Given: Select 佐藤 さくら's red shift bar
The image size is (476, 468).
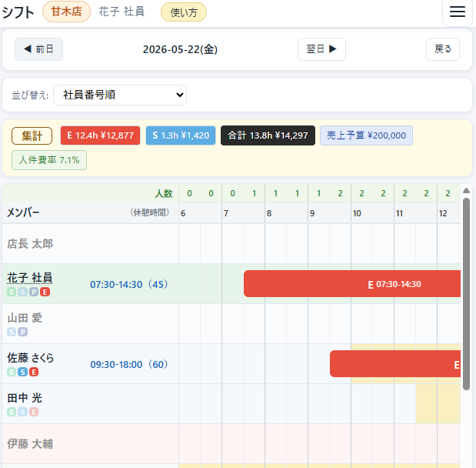Looking at the screenshot, I should [x=395, y=364].
